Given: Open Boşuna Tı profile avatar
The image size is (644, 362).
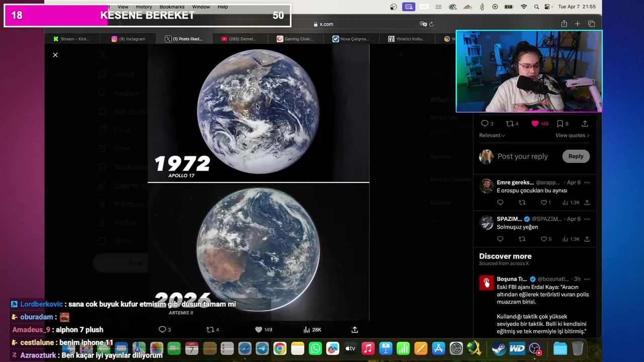Looking at the screenshot, I should [x=486, y=283].
